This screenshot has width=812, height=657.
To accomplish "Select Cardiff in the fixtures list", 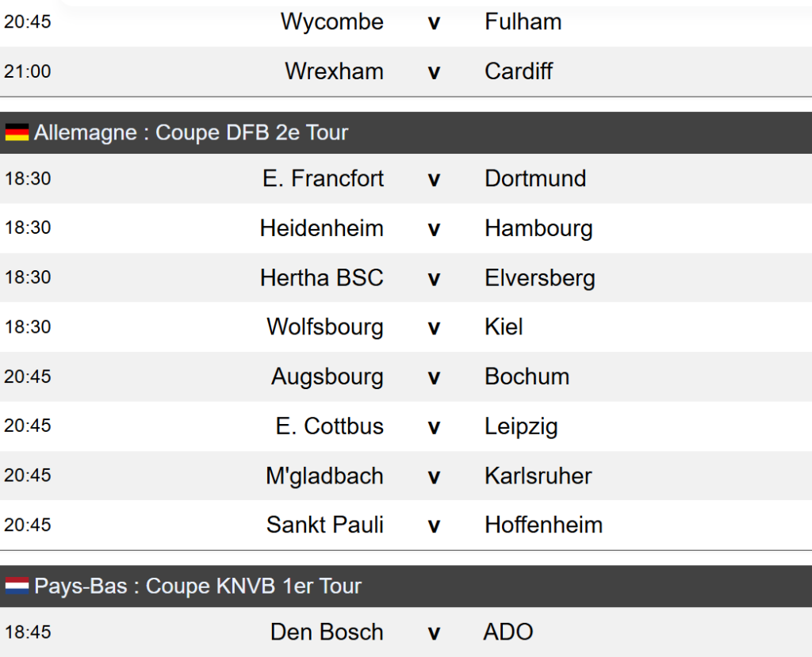I will click(x=519, y=71).
